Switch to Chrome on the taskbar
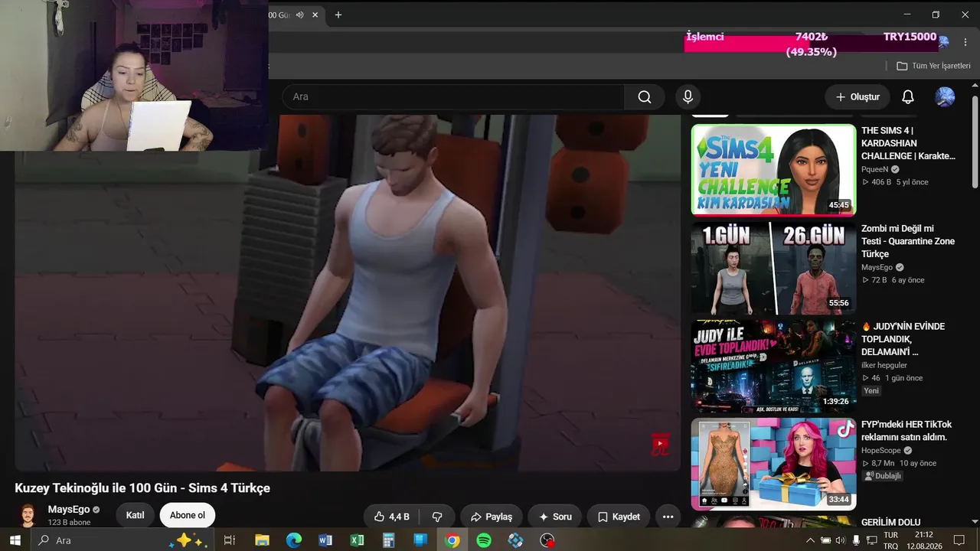980x551 pixels. pos(452,540)
